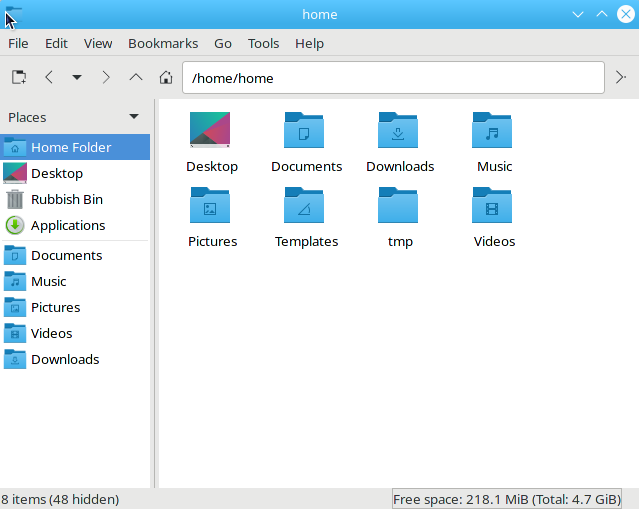
Task: Select the Music folder icon in the file view
Action: [x=492, y=130]
